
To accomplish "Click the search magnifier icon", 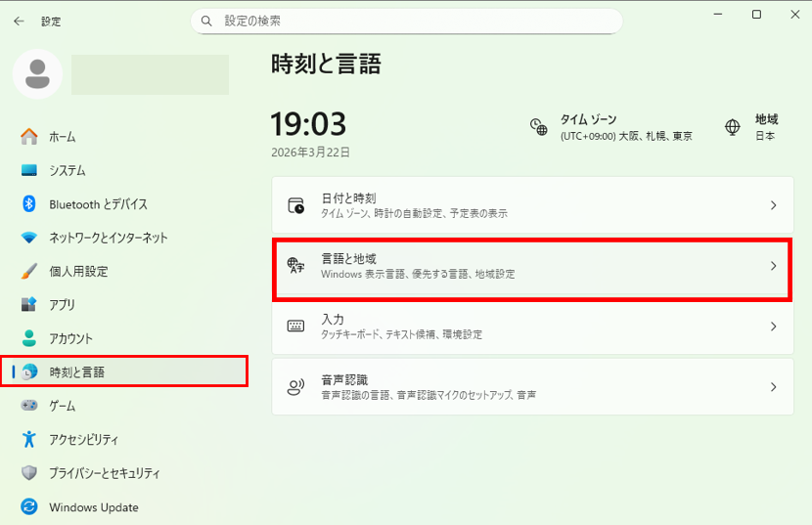I will click(x=206, y=21).
